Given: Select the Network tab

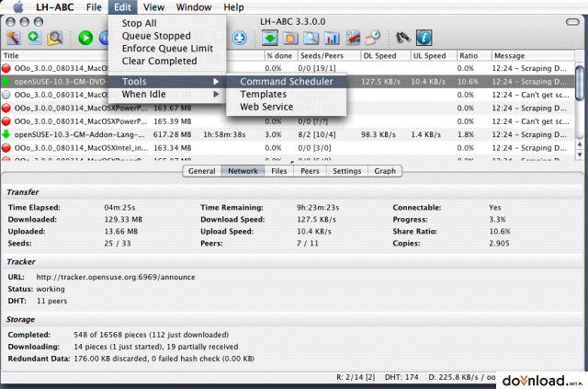Looking at the screenshot, I should coord(243,171).
